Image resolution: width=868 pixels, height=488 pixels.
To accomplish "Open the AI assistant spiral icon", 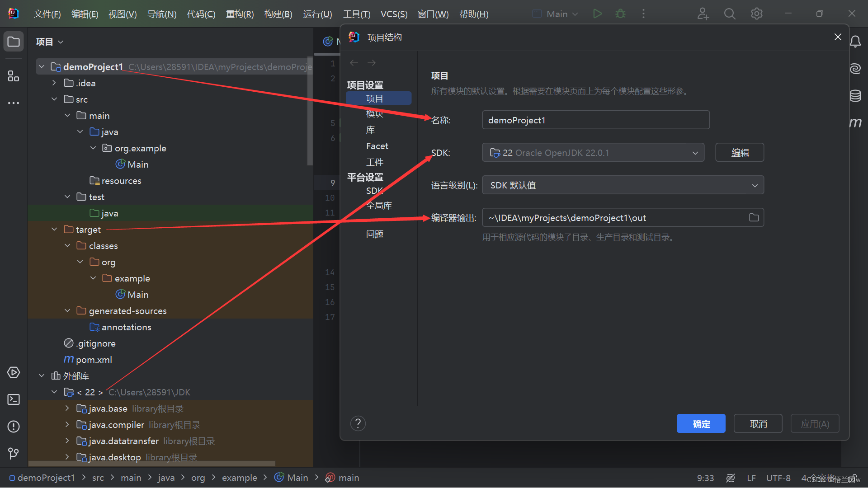I will pyautogui.click(x=855, y=69).
